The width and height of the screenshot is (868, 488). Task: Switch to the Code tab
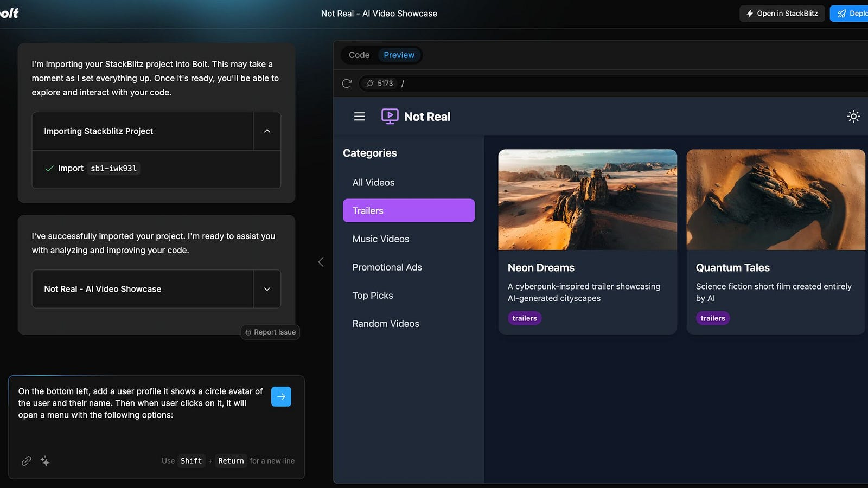[x=359, y=55]
